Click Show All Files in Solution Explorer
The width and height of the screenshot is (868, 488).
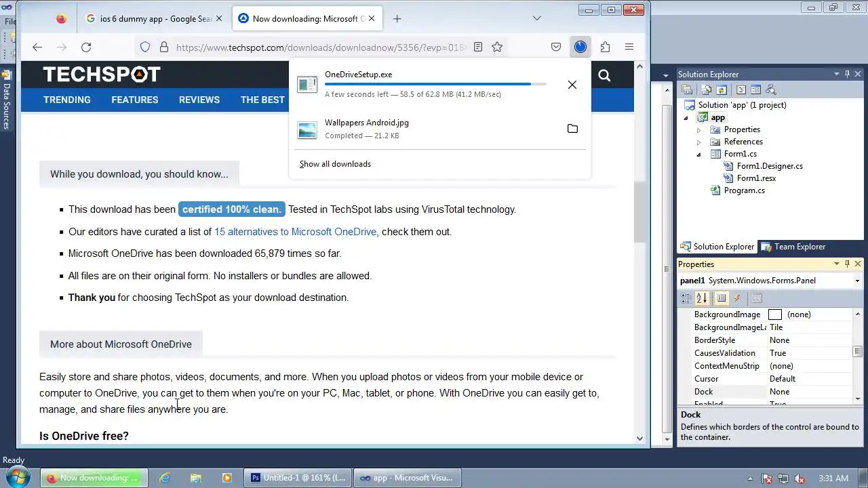click(707, 89)
